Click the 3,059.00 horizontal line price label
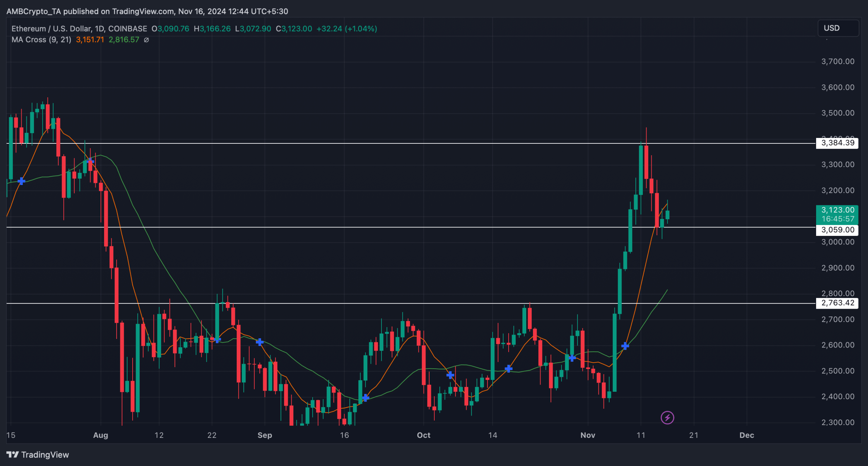The width and height of the screenshot is (868, 466). [x=837, y=230]
